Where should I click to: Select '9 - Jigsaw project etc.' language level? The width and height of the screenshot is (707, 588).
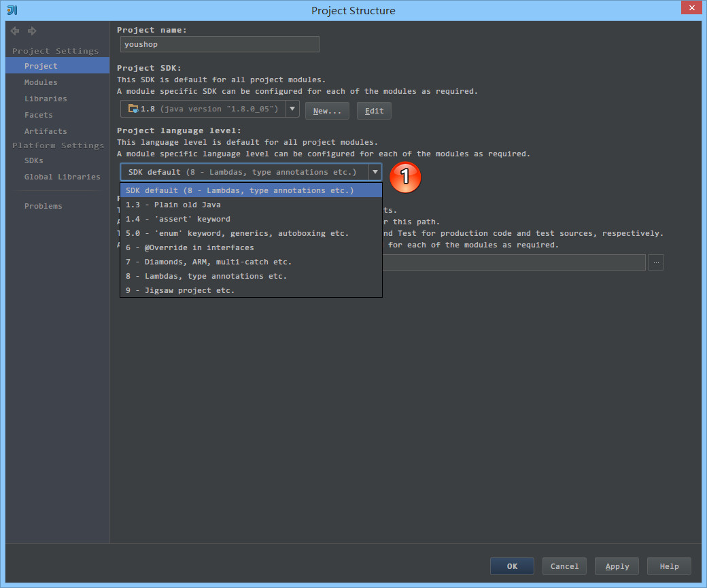point(180,290)
